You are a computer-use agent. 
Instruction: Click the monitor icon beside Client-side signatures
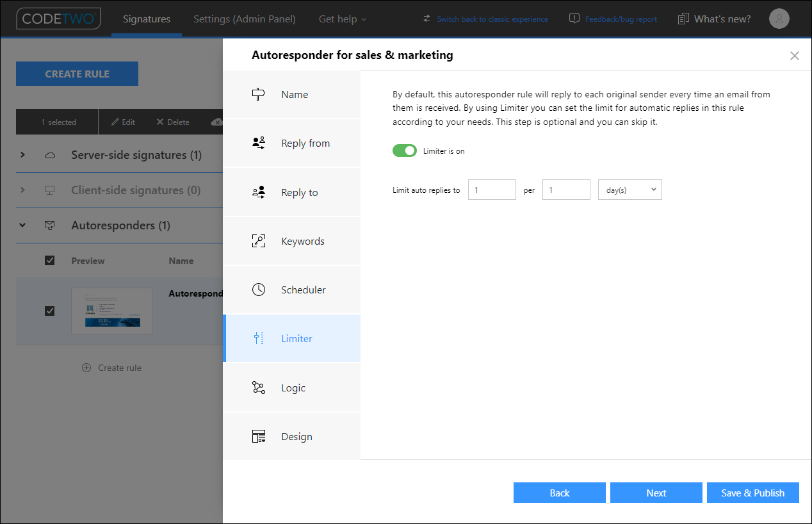pyautogui.click(x=50, y=190)
